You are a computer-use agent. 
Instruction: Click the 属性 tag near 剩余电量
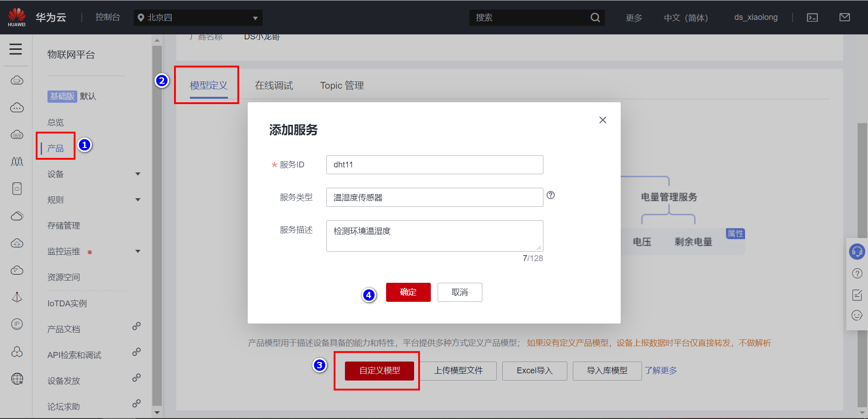pyautogui.click(x=736, y=233)
